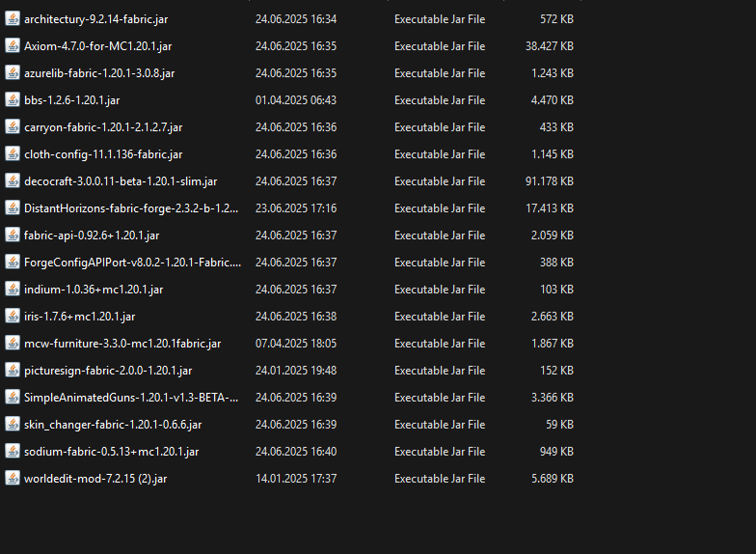Select the SimpleAnimatedGuns-1.20.1-v1.3-BETA file name
Viewport: 756px width, 554px height.
coord(131,398)
